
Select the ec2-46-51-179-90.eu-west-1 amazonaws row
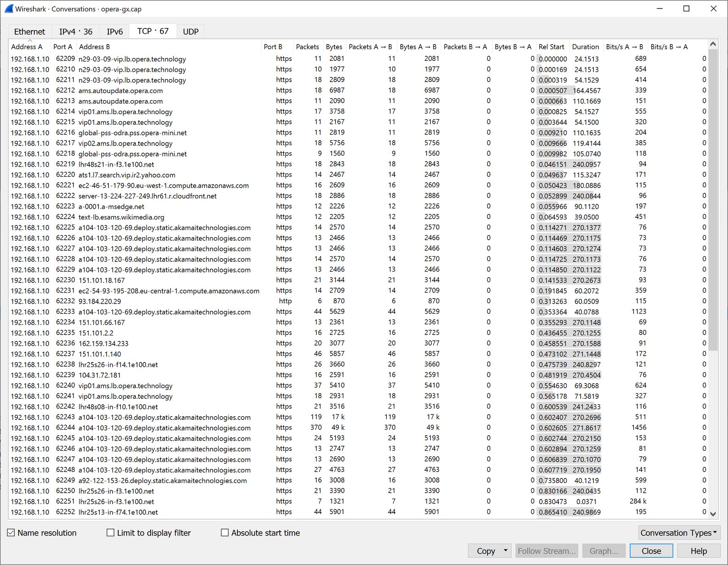358,185
